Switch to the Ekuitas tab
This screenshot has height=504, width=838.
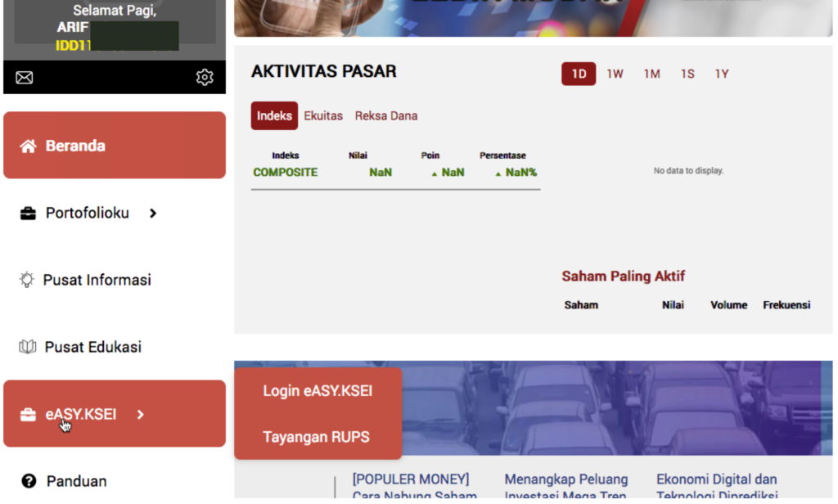[x=323, y=116]
